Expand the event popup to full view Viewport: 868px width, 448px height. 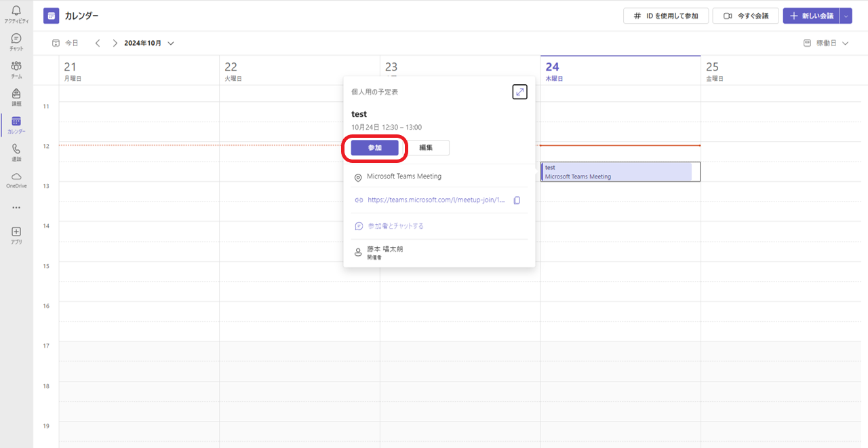pos(519,92)
